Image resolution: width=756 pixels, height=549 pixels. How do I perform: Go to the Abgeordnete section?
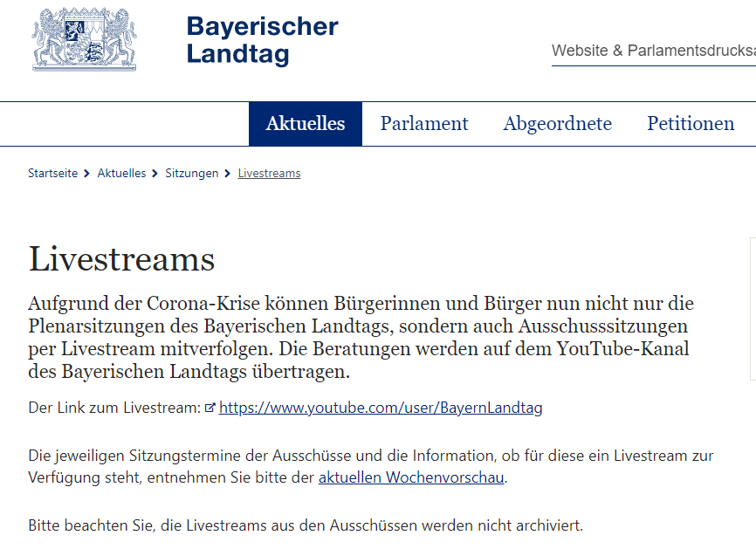pyautogui.click(x=557, y=124)
